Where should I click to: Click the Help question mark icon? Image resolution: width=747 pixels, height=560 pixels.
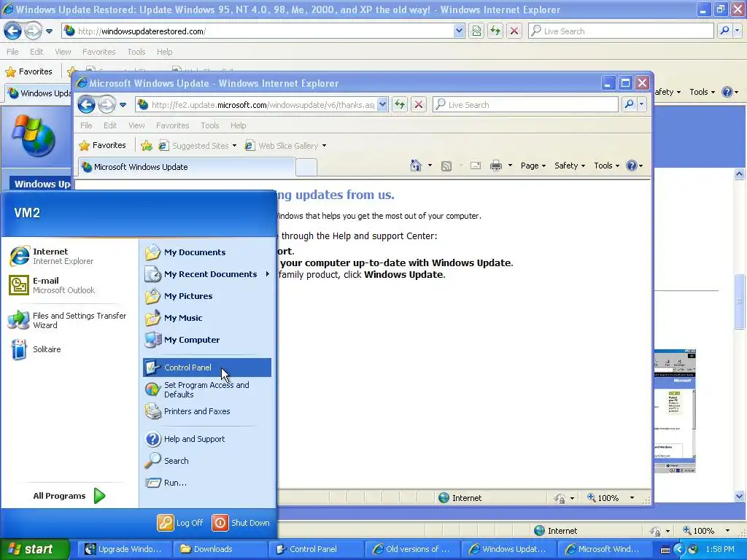[x=632, y=166]
